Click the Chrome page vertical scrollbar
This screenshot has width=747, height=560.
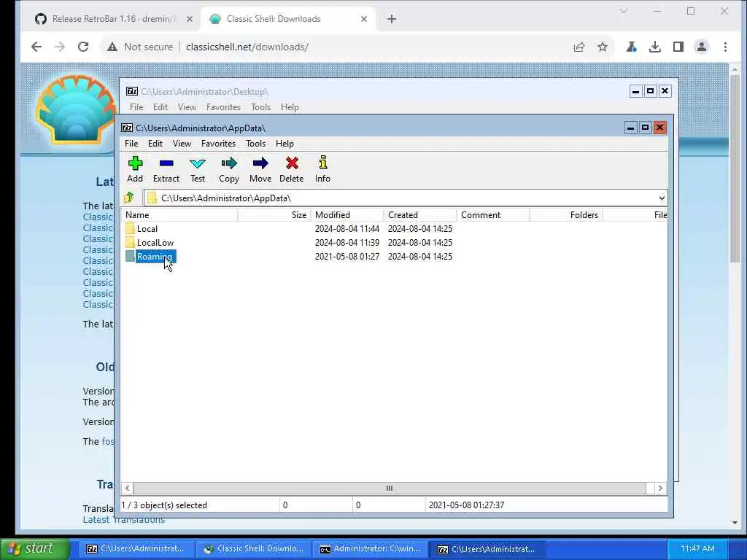pos(734,167)
